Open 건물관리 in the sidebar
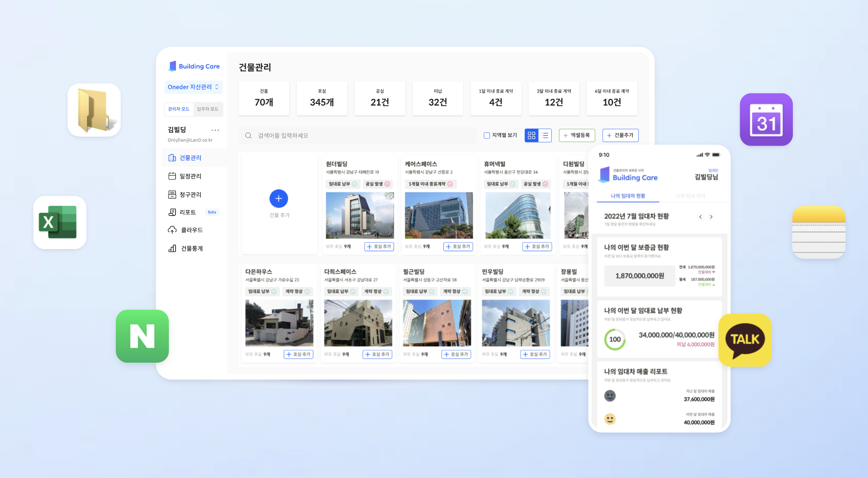This screenshot has width=868, height=478. [x=194, y=158]
